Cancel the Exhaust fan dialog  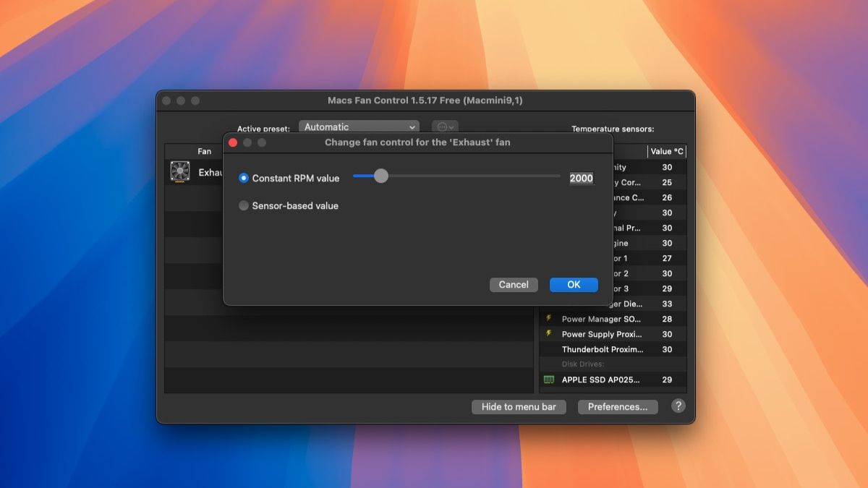click(x=514, y=284)
